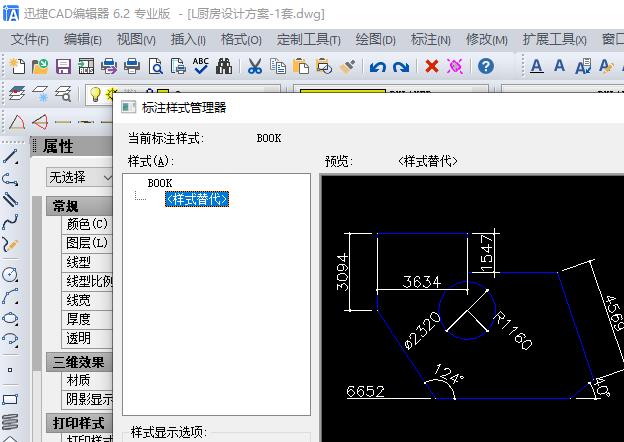Open the 文件(F) menu
The image size is (624, 442).
pyautogui.click(x=29, y=40)
